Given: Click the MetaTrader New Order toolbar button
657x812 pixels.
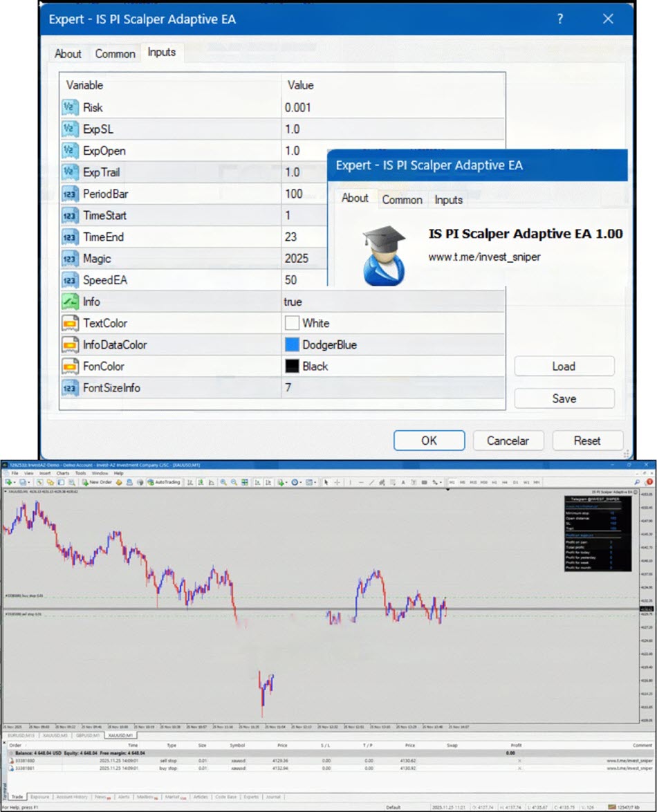Looking at the screenshot, I should point(97,482).
